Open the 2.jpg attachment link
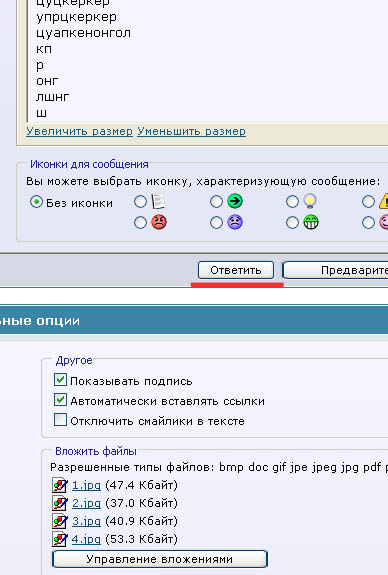The width and height of the screenshot is (388, 575). [86, 503]
